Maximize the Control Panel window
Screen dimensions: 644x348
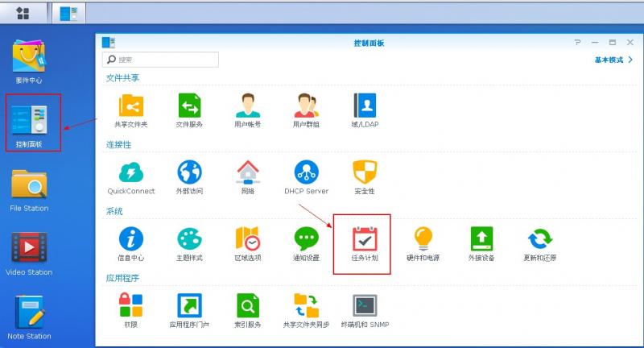coord(613,43)
